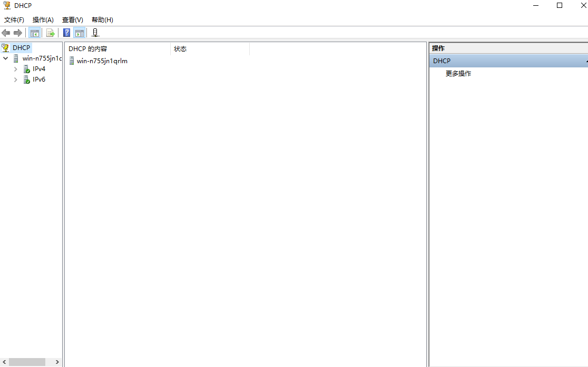Click the add server toolbar icon
588x367 pixels.
point(95,33)
